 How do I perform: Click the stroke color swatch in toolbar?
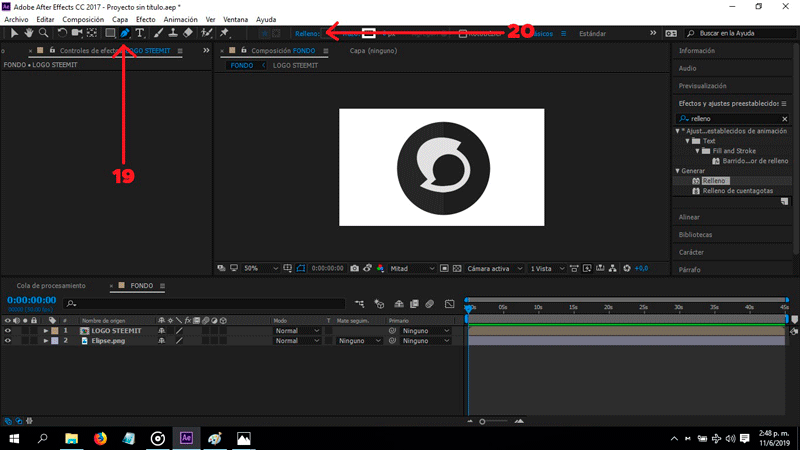(369, 33)
